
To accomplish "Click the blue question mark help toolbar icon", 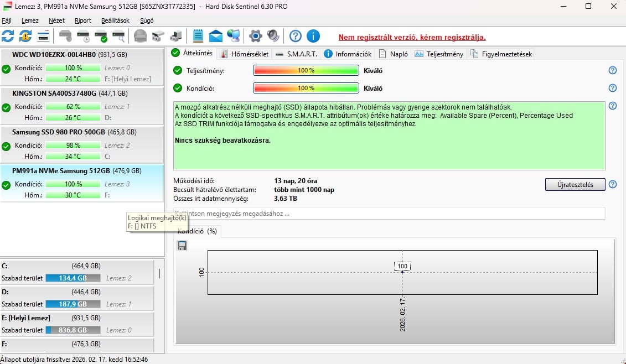I will [x=296, y=37].
